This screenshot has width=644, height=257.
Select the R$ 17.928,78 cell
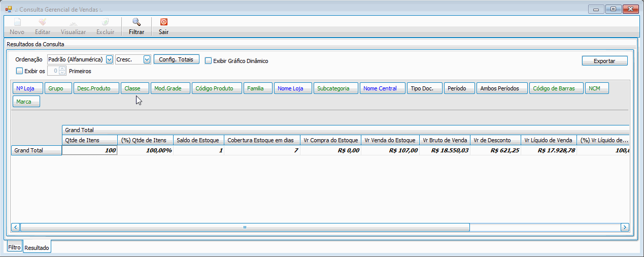tap(549, 150)
